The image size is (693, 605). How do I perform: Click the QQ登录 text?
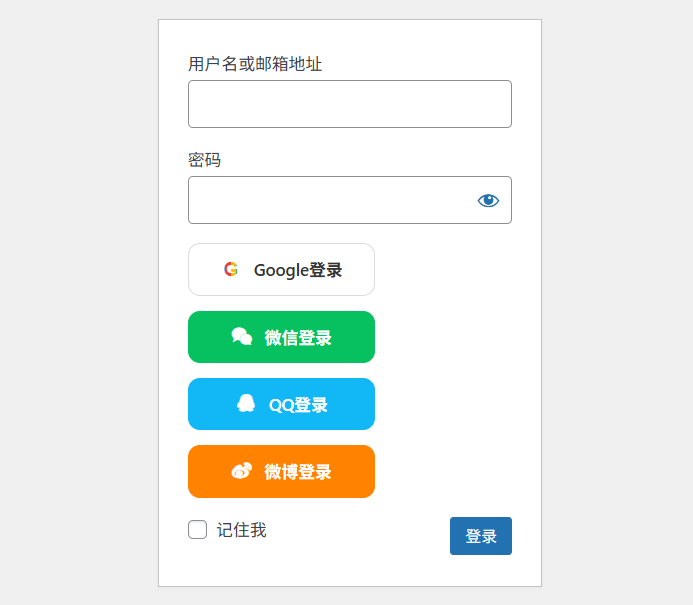pos(298,405)
